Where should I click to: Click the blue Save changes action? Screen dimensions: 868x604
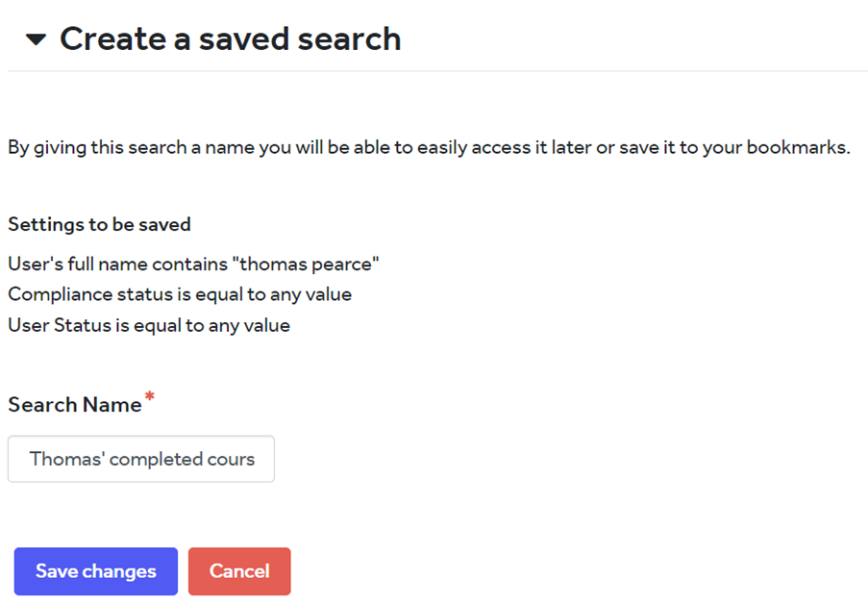click(x=95, y=571)
